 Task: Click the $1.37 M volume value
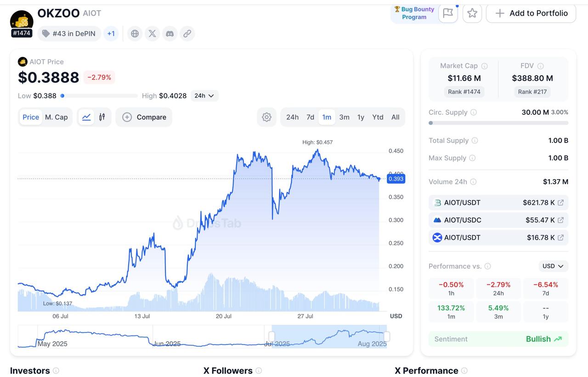(555, 182)
